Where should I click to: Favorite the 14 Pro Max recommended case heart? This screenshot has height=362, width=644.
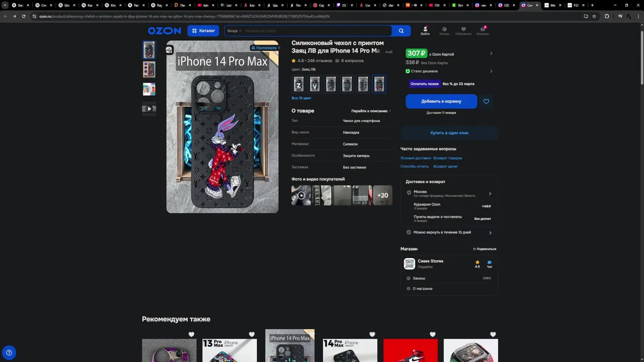(x=372, y=334)
